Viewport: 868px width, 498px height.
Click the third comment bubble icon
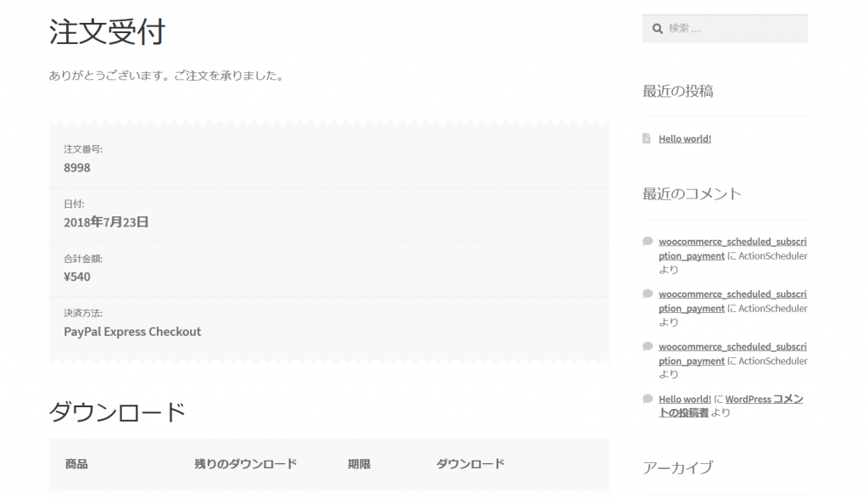[648, 346]
